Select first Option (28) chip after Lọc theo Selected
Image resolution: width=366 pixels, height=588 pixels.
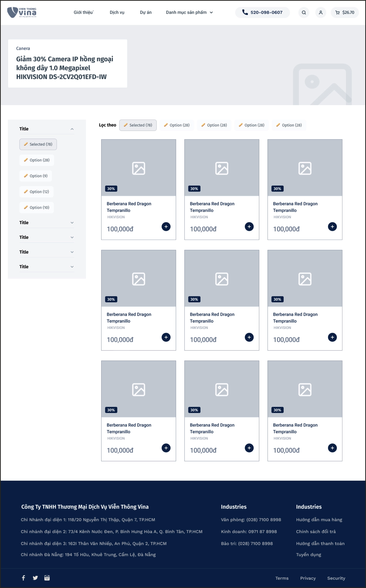point(177,125)
